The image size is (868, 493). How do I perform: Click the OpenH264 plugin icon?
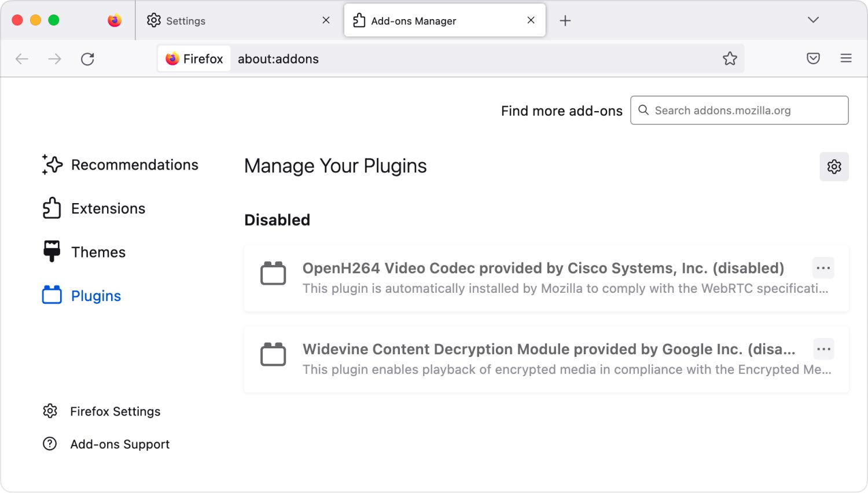(273, 273)
